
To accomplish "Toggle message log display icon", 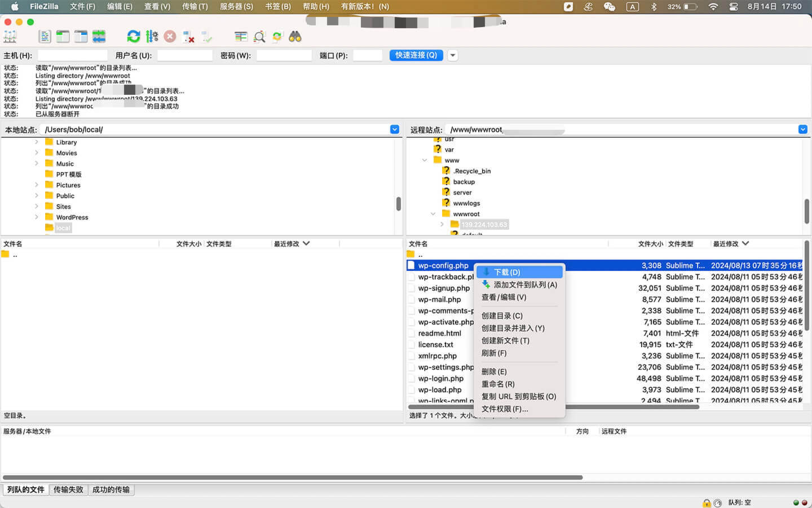I will 45,37.
